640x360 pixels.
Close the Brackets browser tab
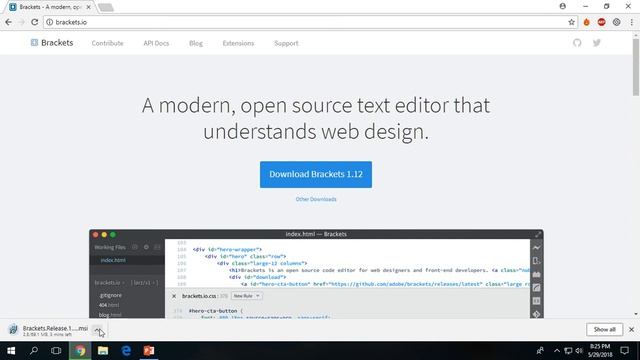point(89,7)
